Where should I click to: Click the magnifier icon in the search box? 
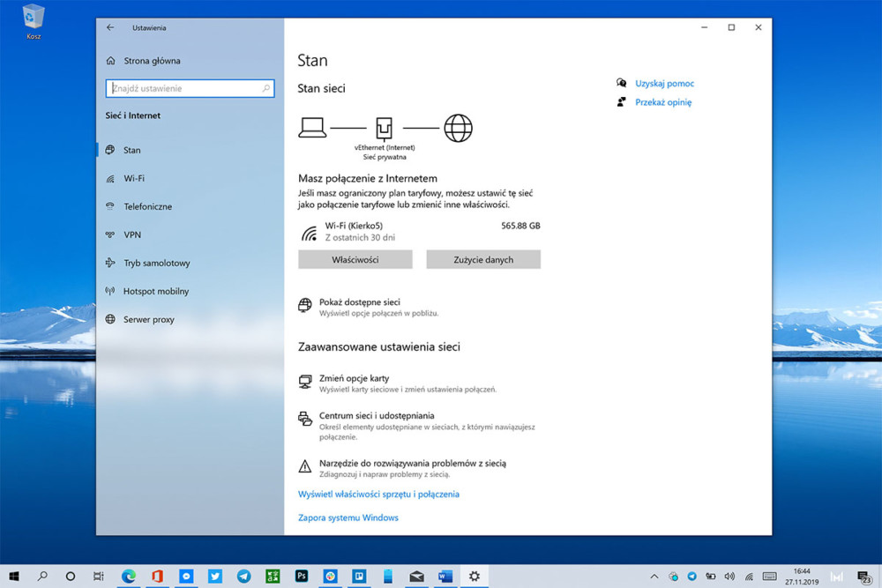266,88
